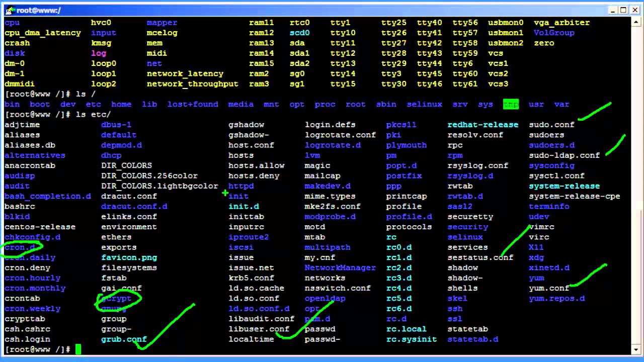Select 'redhat-release' file name
The image size is (644, 362).
(x=483, y=125)
